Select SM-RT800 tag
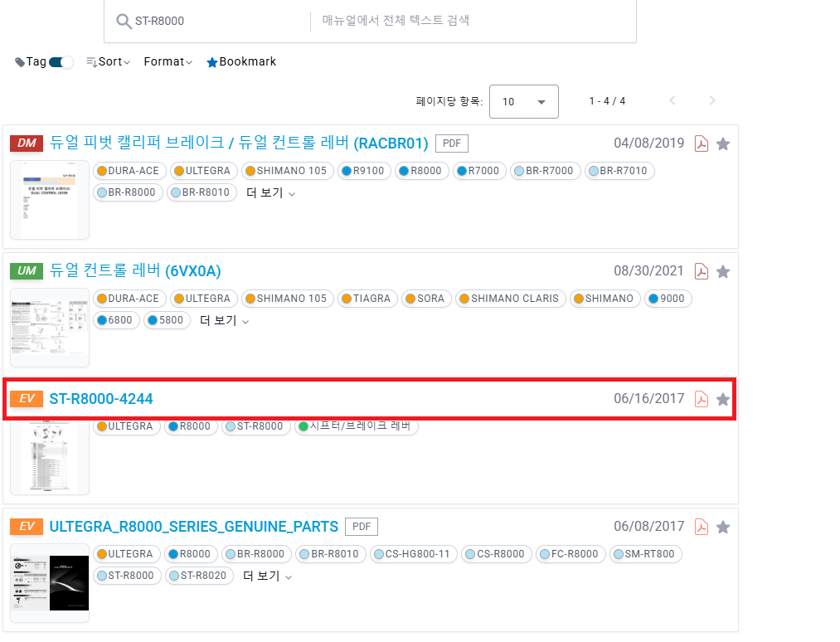This screenshot has height=642, width=840. coord(645,553)
